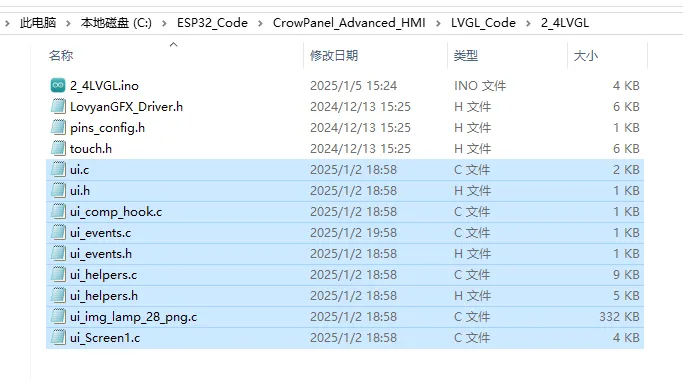This screenshot has width=683, height=381.
Task: Select the file ui_helpers.c
Action: coord(103,275)
